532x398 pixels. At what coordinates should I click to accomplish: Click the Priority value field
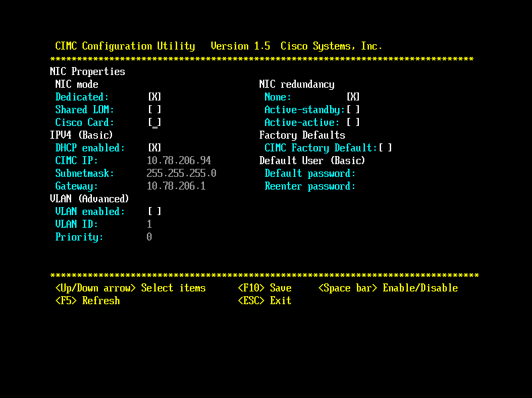(150, 237)
